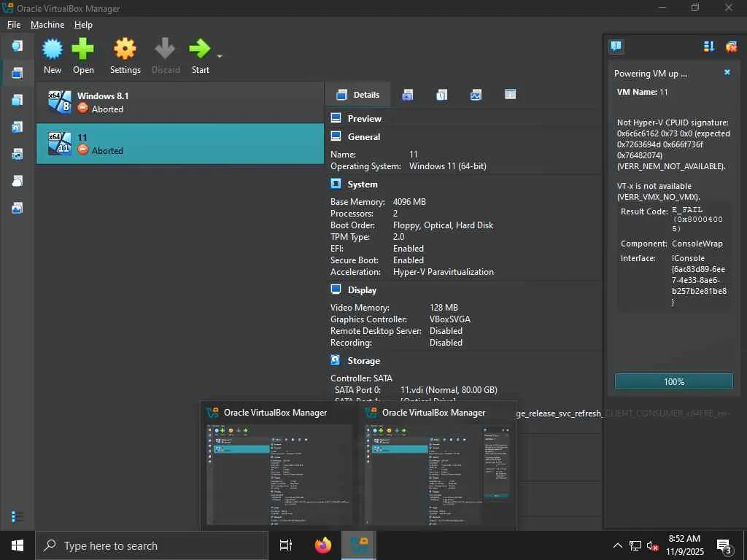Dismiss the Powering VM up notification
The width and height of the screenshot is (747, 560).
[727, 72]
